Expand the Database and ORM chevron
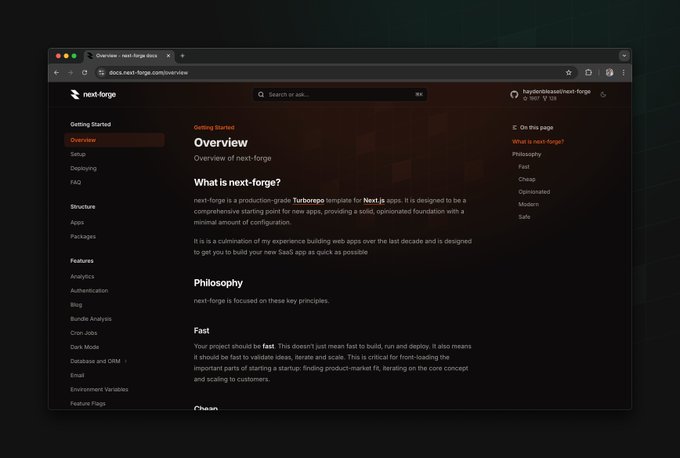This screenshot has height=458, width=680. click(126, 361)
